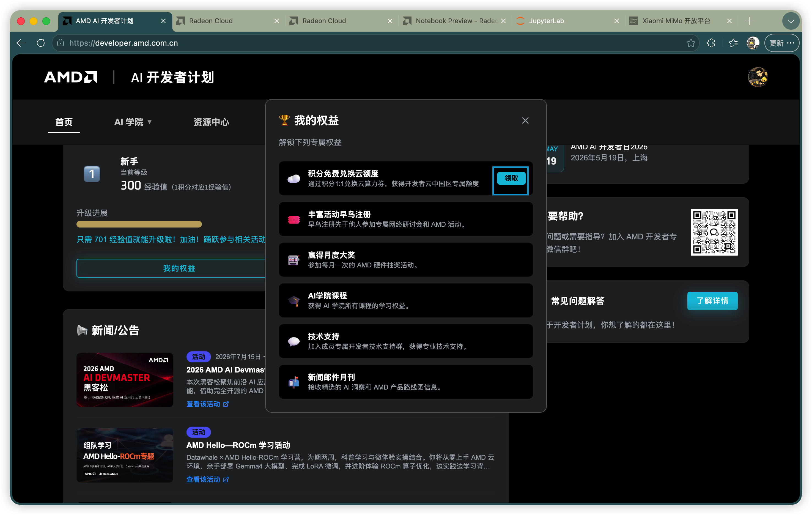Select the 技术支持 benefit row

coord(406,341)
